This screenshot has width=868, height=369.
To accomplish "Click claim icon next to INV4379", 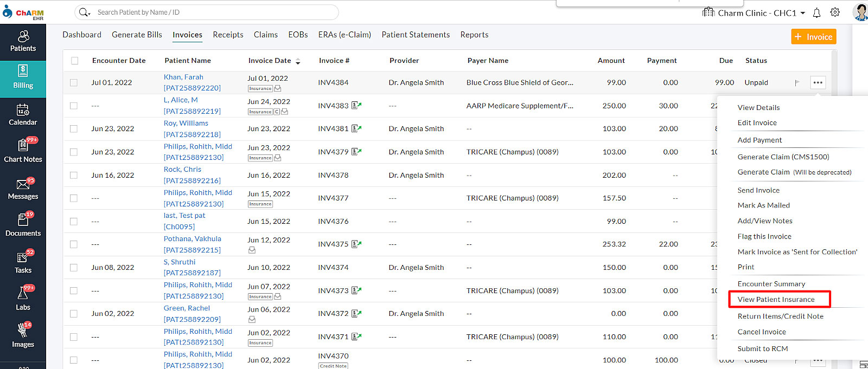I will pos(356,152).
